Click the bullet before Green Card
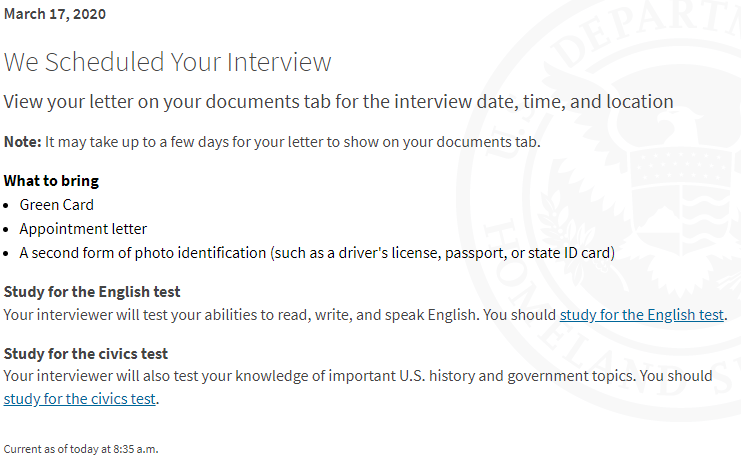 click(x=6, y=206)
